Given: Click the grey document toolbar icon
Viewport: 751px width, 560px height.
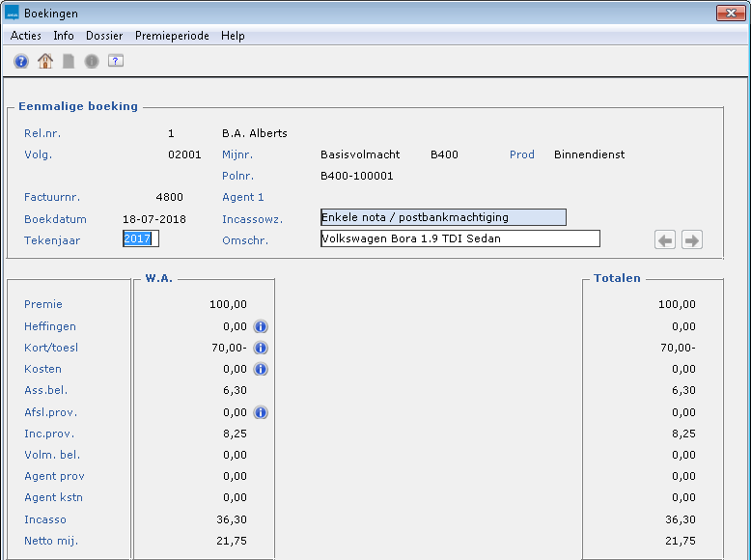Looking at the screenshot, I should pos(69,62).
